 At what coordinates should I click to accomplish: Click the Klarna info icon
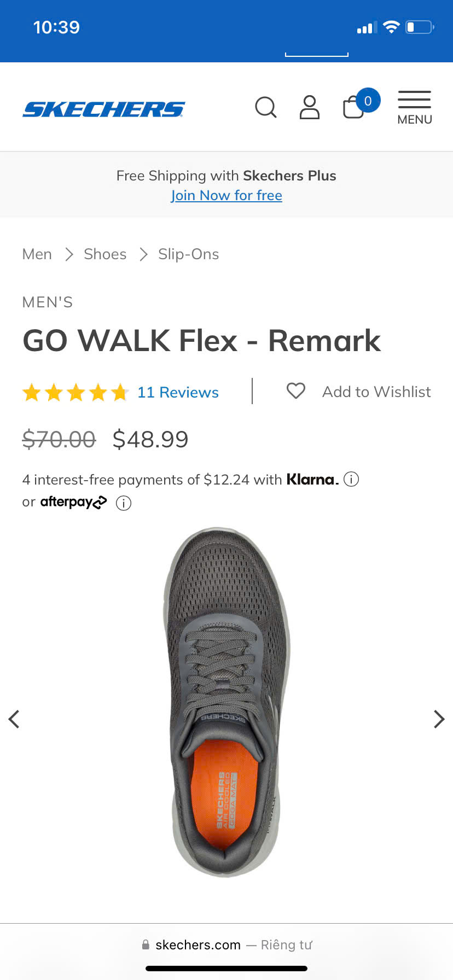[x=351, y=480]
